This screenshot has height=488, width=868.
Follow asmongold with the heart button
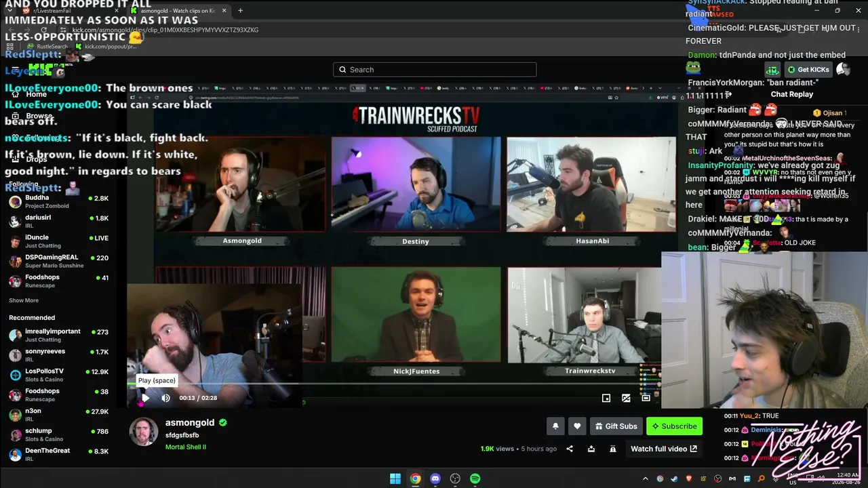click(x=577, y=426)
